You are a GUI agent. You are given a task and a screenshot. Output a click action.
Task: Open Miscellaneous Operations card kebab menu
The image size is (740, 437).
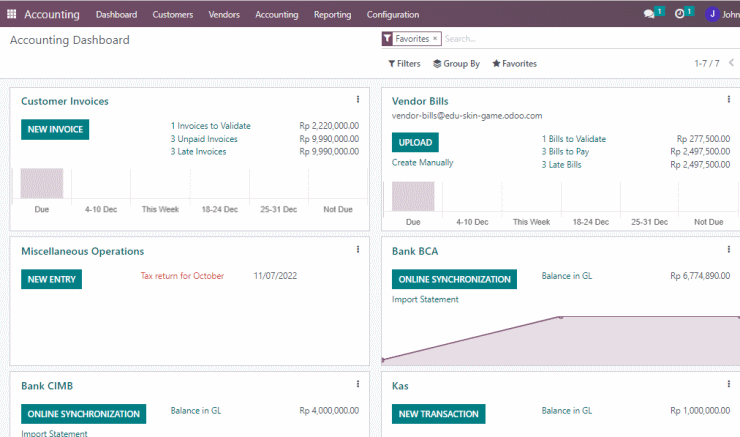click(358, 249)
